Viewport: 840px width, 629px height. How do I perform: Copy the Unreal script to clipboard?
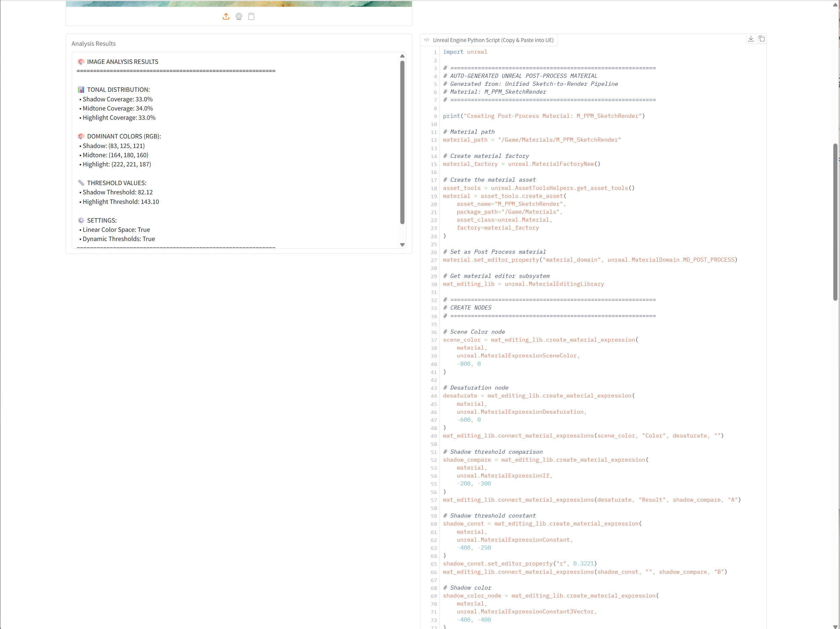[761, 39]
